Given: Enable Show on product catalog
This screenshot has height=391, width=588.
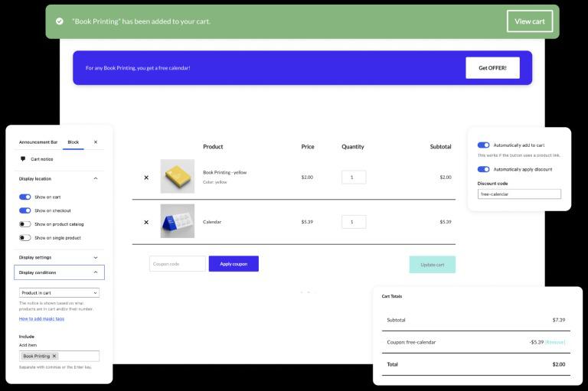Looking at the screenshot, I should point(24,224).
